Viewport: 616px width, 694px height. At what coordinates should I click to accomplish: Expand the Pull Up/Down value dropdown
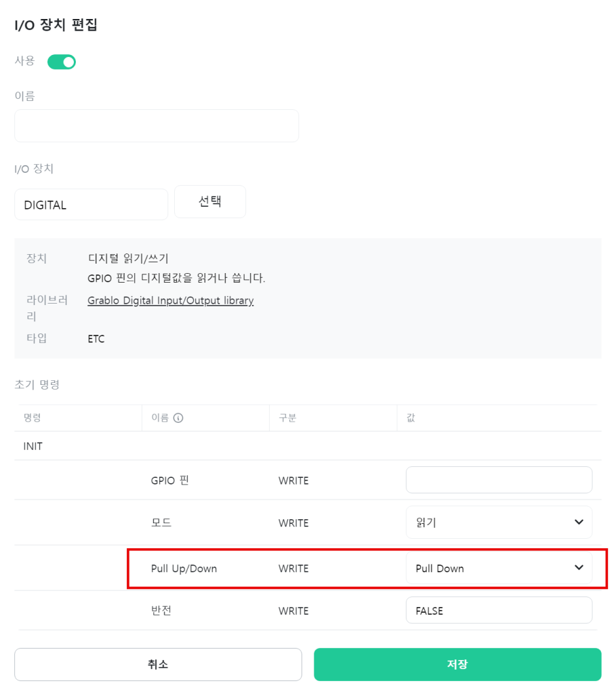point(499,568)
